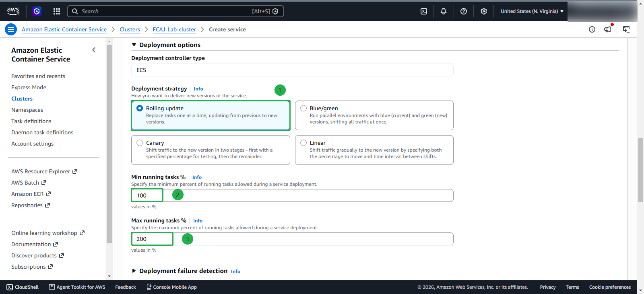Collapse the ECS sidebar with the chevron
Viewport: 644px width, 294px height.
tap(94, 50)
